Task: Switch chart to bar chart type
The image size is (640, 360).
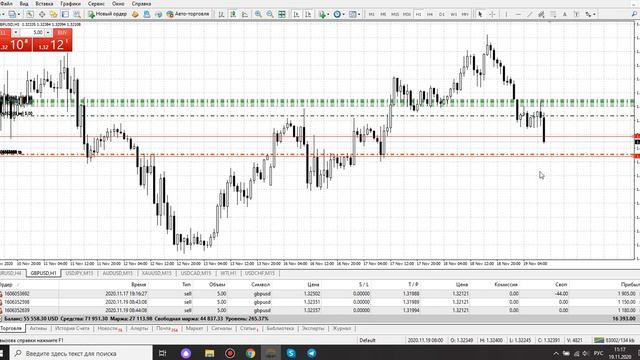Action: 221,14
